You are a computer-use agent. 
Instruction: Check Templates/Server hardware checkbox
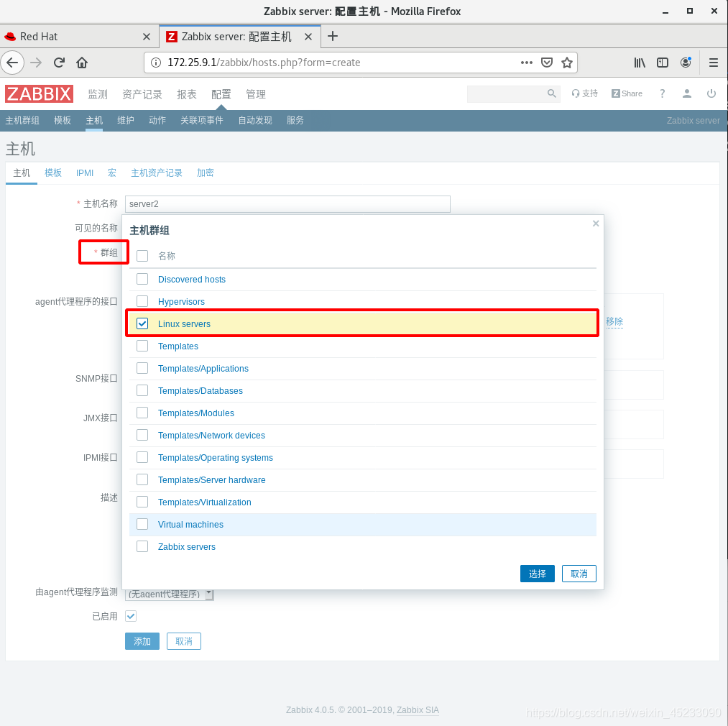point(142,480)
